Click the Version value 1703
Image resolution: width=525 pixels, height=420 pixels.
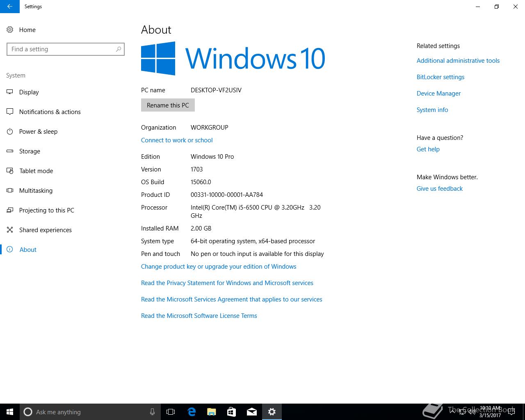coord(197,169)
